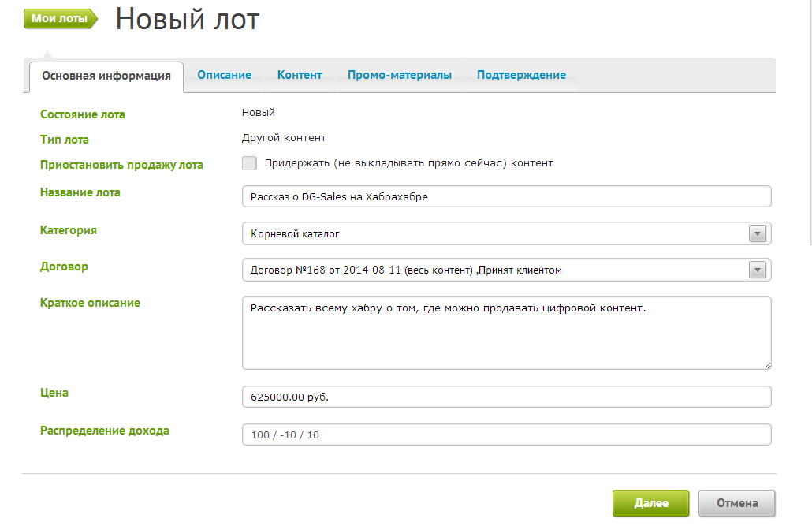The height and width of the screenshot is (526, 812).
Task: Open the Договор dropdown arrow
Action: click(758, 270)
